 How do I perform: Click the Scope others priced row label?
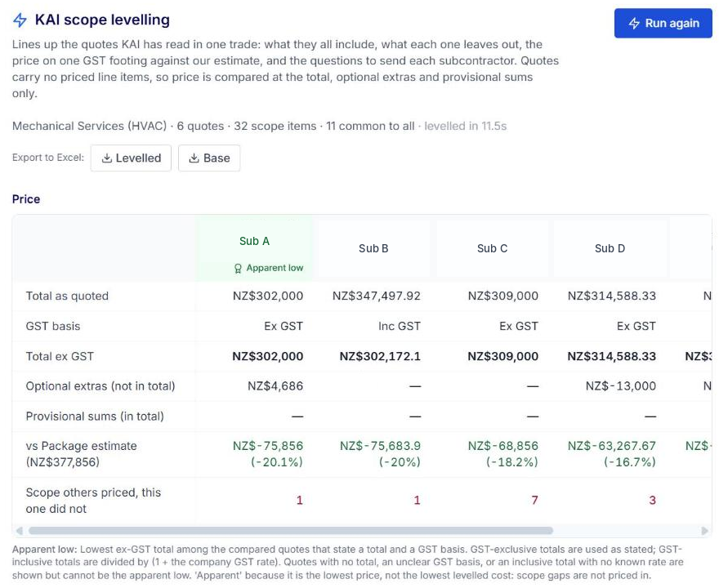(93, 501)
